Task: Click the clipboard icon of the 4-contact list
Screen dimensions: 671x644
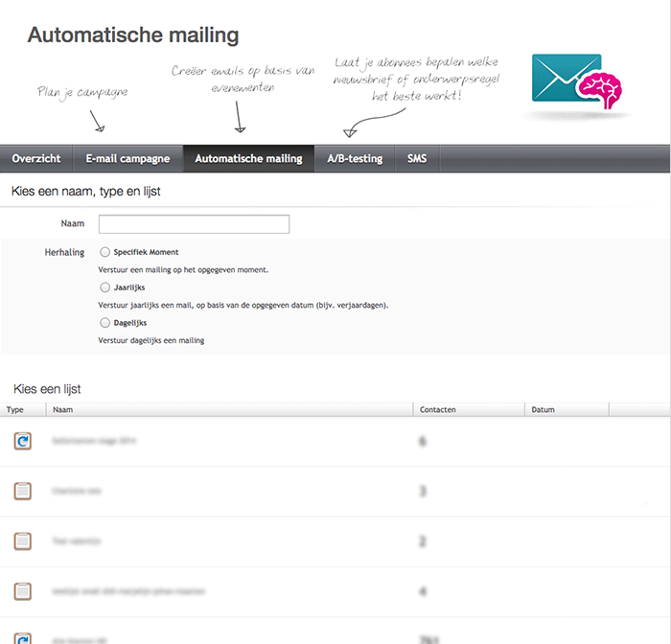Action: click(x=22, y=591)
